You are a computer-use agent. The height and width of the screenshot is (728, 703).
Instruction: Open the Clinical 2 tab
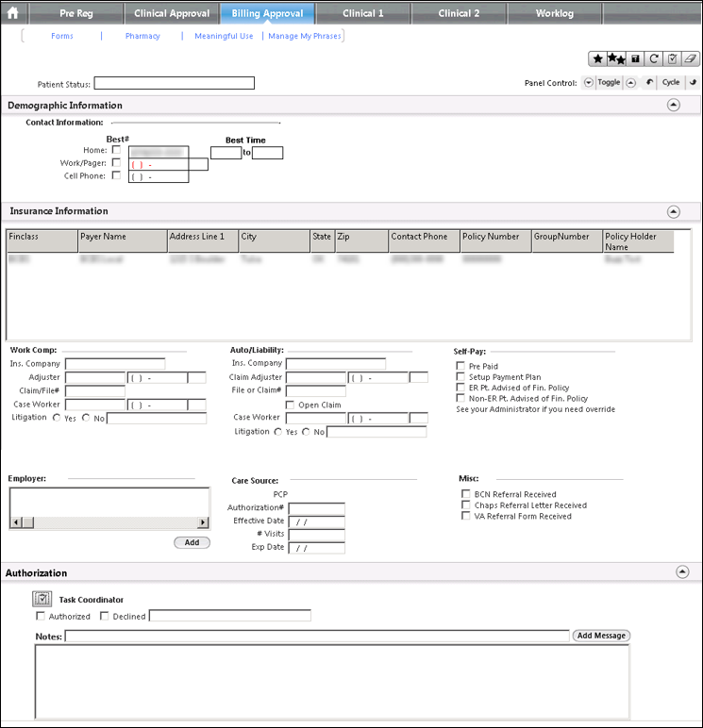pos(459,13)
